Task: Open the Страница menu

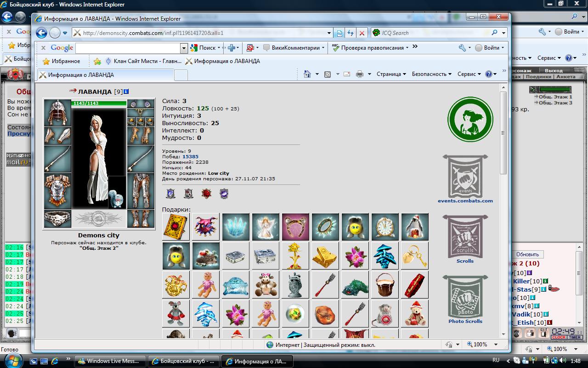Action: [x=391, y=74]
